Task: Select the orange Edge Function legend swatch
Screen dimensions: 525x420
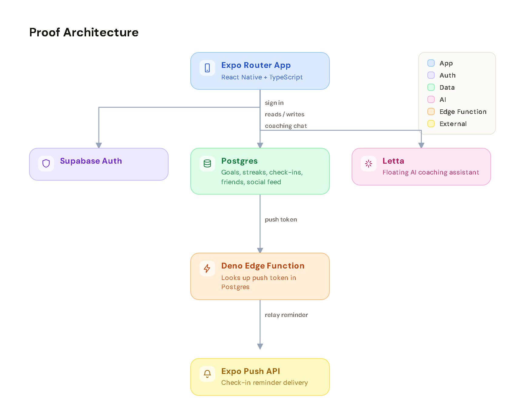Action: tap(431, 112)
